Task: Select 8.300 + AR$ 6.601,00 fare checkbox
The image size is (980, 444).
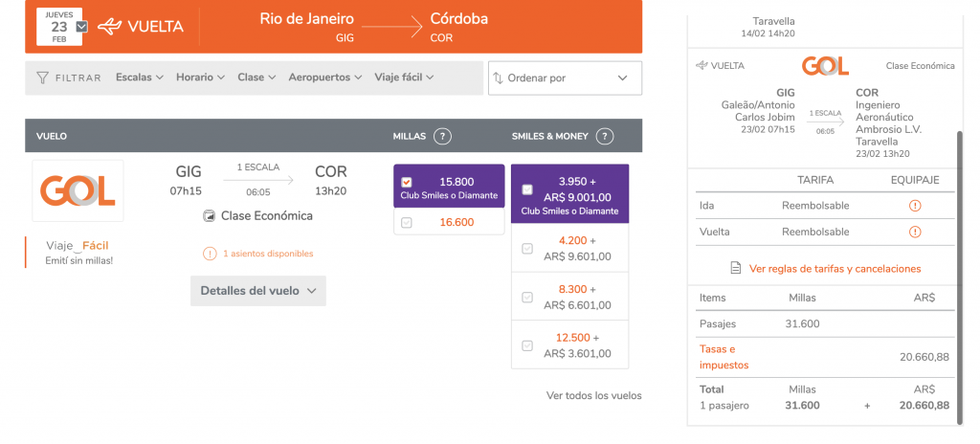Action: click(x=527, y=297)
